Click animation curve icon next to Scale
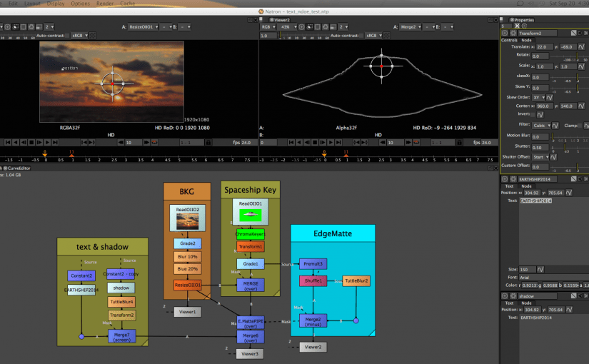This screenshot has height=364, width=589. coord(581,66)
